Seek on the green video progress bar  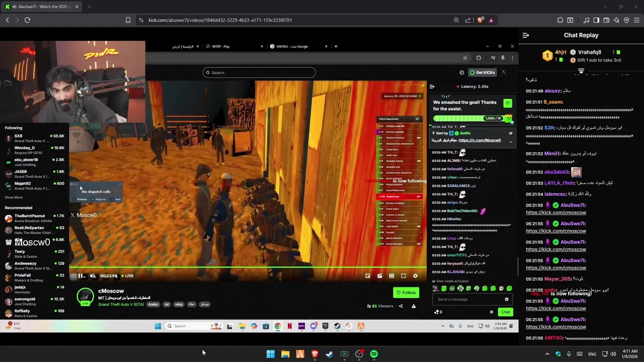point(248,268)
